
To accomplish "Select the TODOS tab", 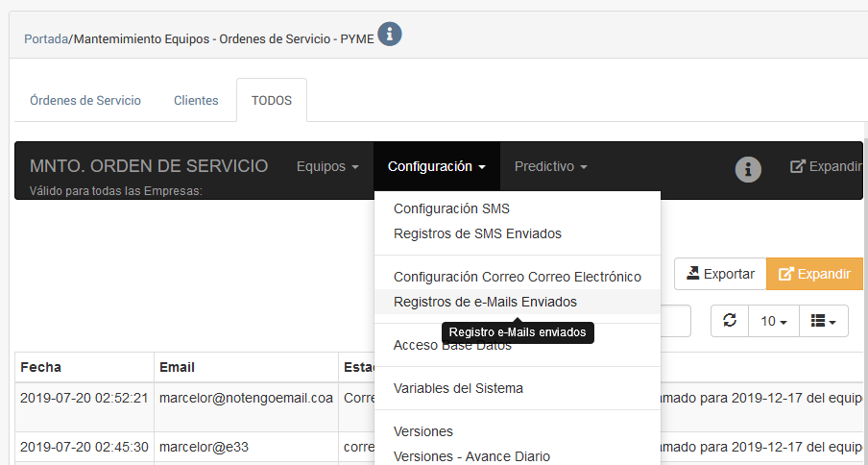I will coord(272,100).
